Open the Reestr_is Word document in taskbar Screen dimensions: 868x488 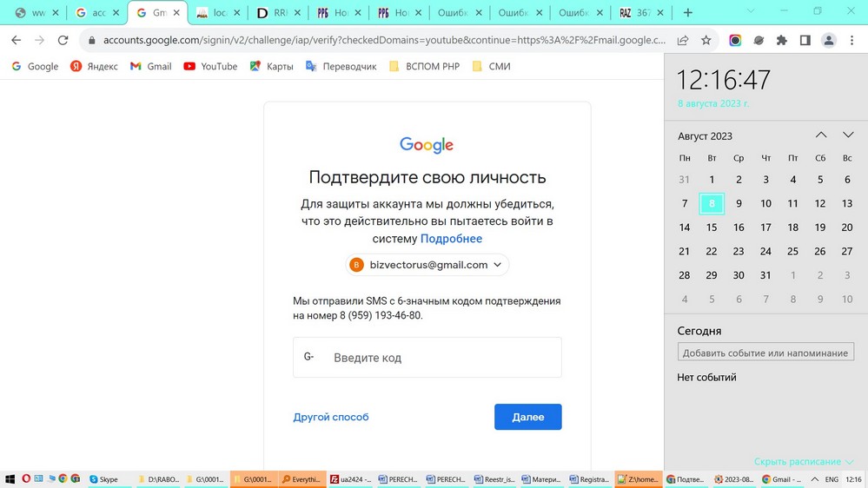(x=494, y=479)
